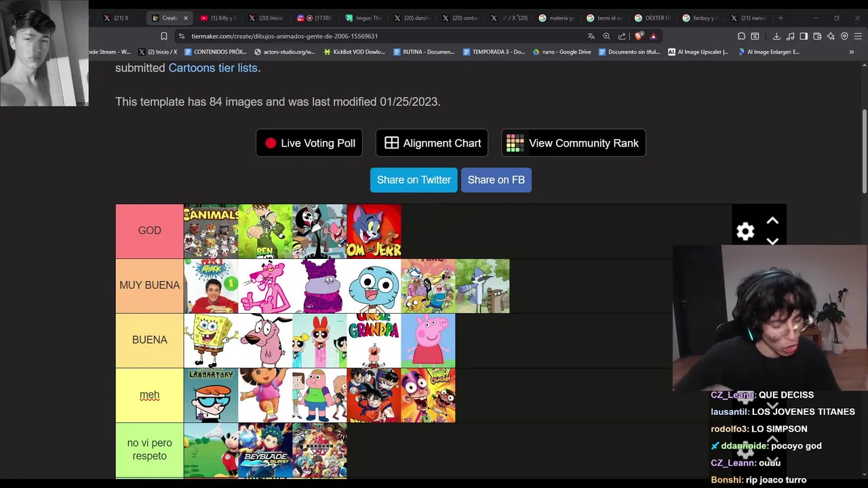Click the red GOD tier label

click(x=149, y=231)
